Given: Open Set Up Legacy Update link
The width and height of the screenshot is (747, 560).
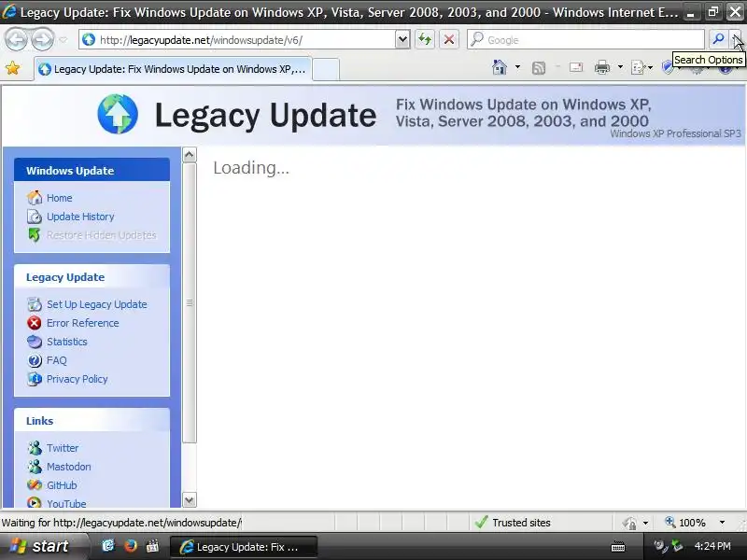Looking at the screenshot, I should point(97,304).
